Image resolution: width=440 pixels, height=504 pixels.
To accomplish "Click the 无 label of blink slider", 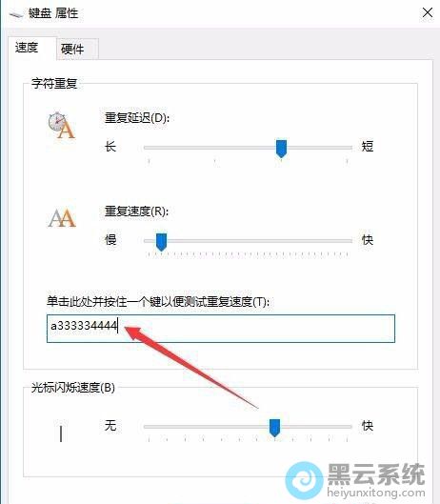I will pos(110,426).
